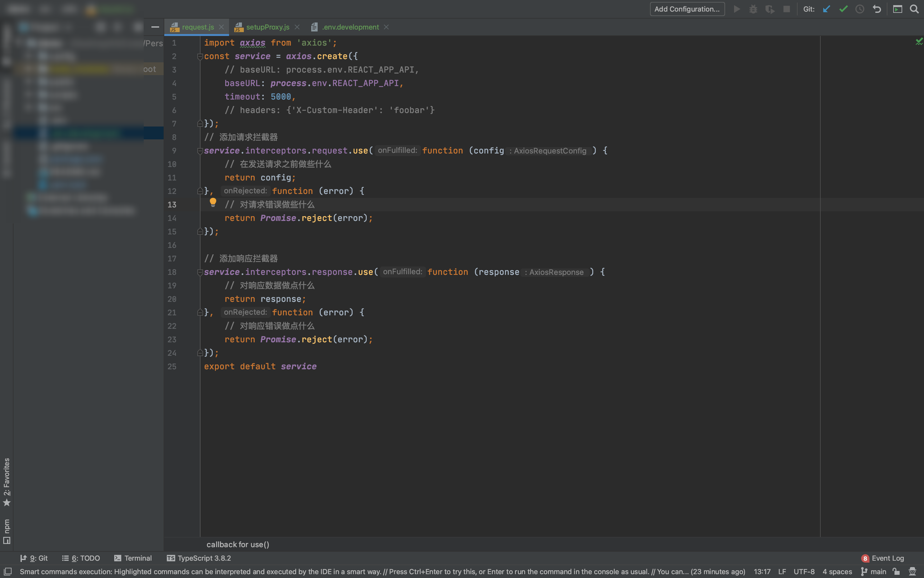Click the Favorites star icon in left stripe
This screenshot has height=578, width=924.
tap(6, 502)
